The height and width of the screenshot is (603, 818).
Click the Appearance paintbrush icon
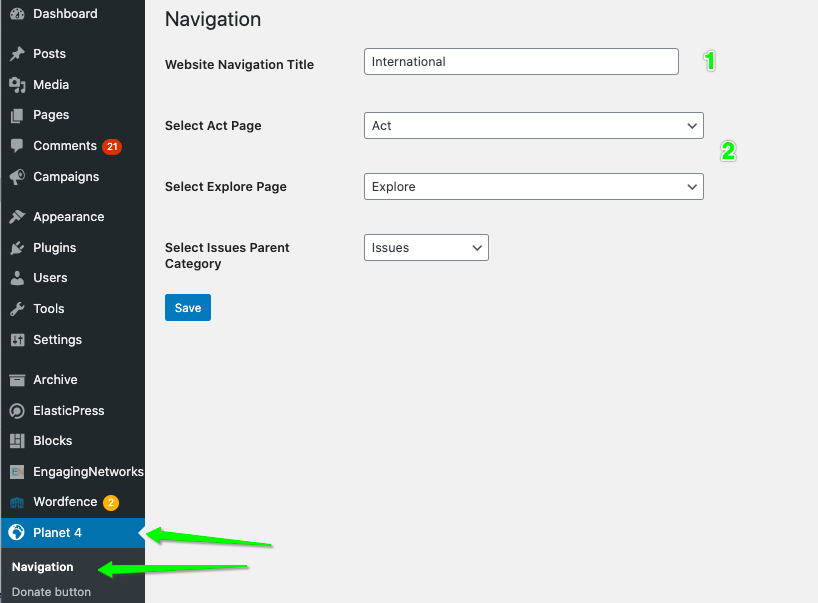[17, 216]
